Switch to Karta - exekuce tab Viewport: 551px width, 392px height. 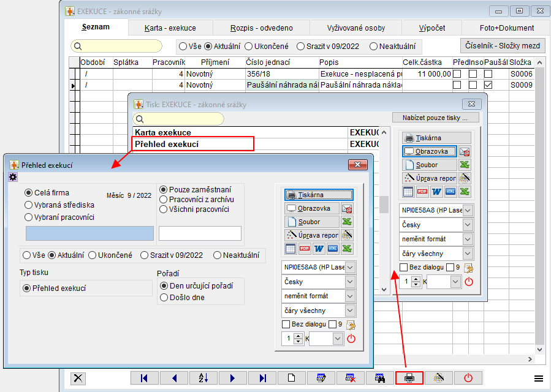point(170,28)
